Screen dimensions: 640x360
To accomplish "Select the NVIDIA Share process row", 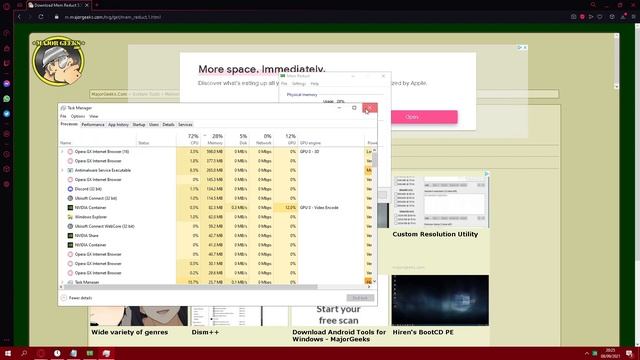I will [x=216, y=236].
